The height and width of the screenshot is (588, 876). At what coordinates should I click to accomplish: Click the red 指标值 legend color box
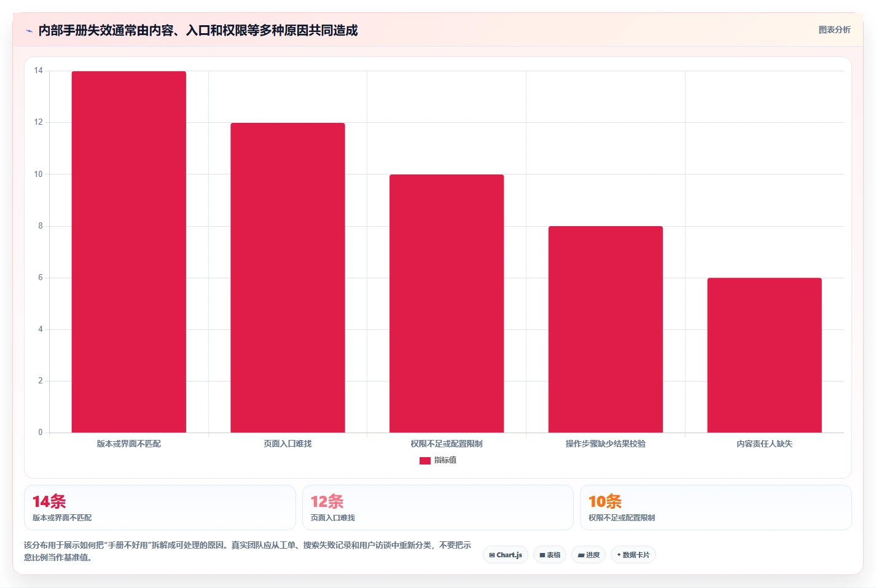pyautogui.click(x=424, y=460)
